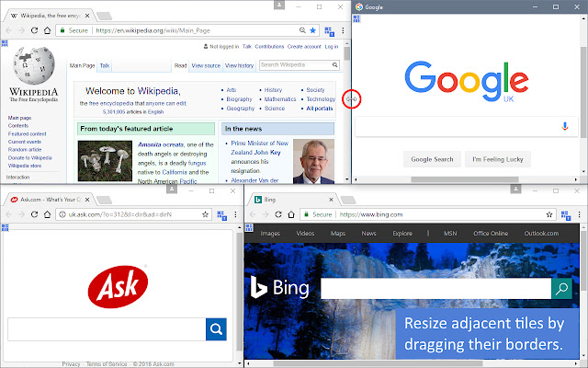Open tile tabs extension in Wikipedia toolbar
The height and width of the screenshot is (368, 588).
(329, 31)
